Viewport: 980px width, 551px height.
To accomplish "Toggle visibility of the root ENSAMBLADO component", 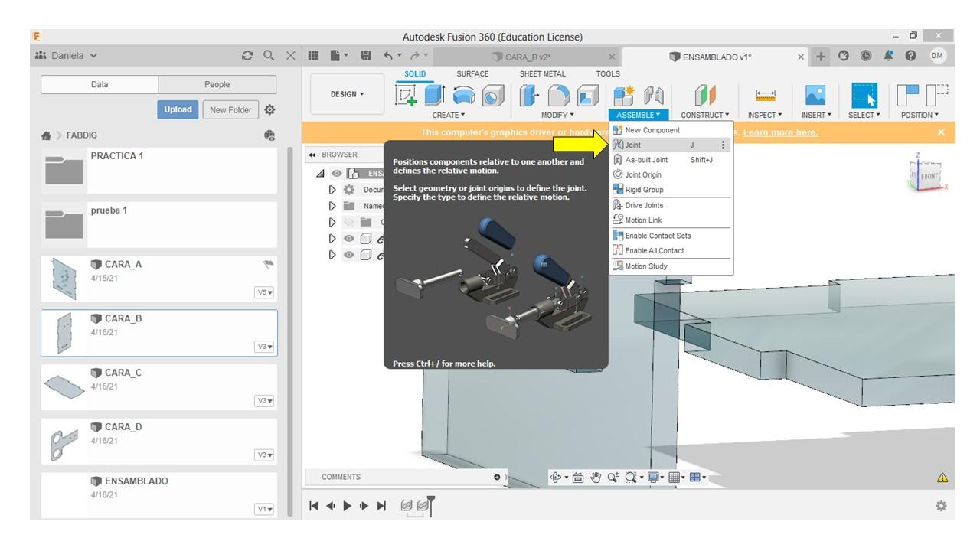I will pyautogui.click(x=337, y=174).
